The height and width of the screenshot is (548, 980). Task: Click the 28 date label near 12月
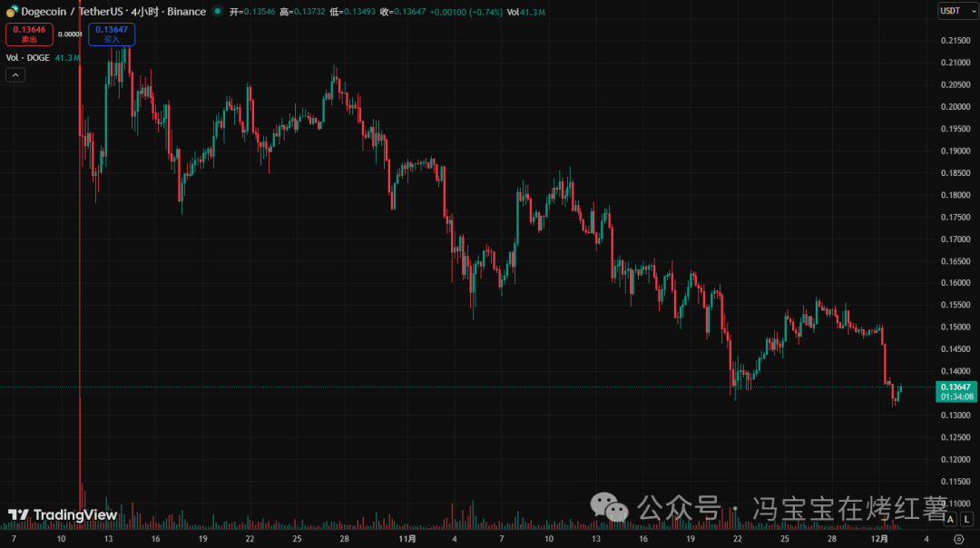click(x=832, y=539)
